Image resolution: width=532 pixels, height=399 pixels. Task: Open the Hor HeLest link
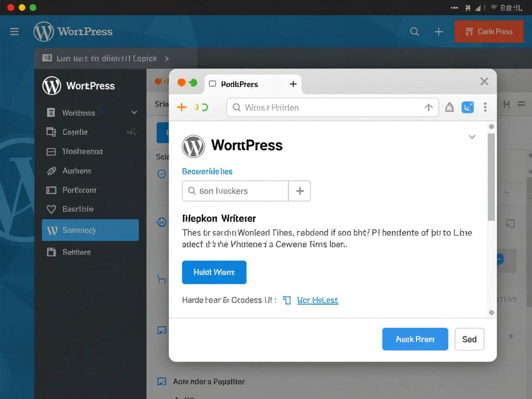[317, 300]
